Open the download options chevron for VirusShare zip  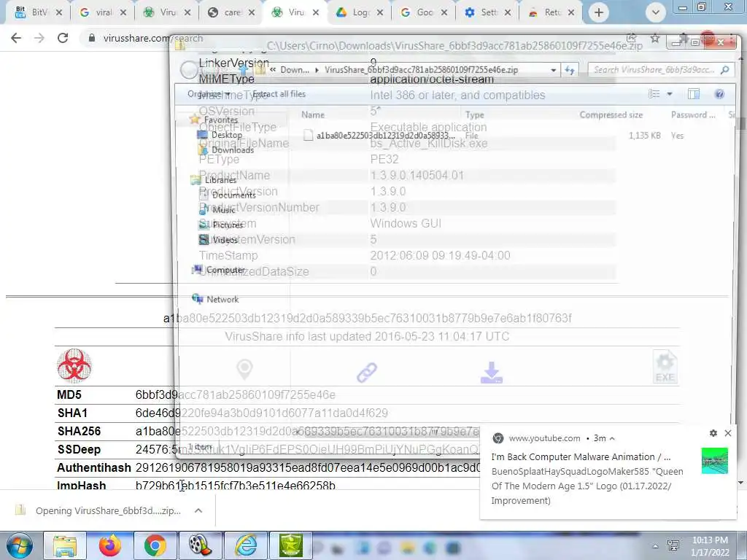tap(198, 510)
